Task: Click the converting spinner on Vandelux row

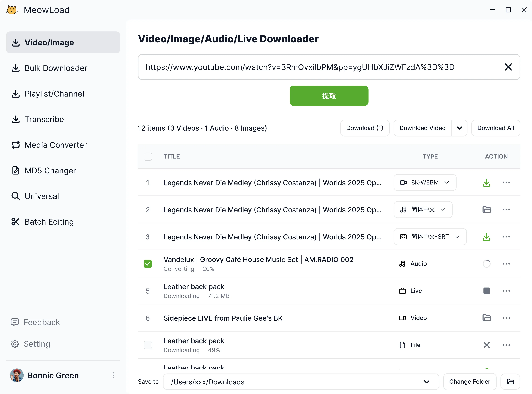Action: pos(486,264)
